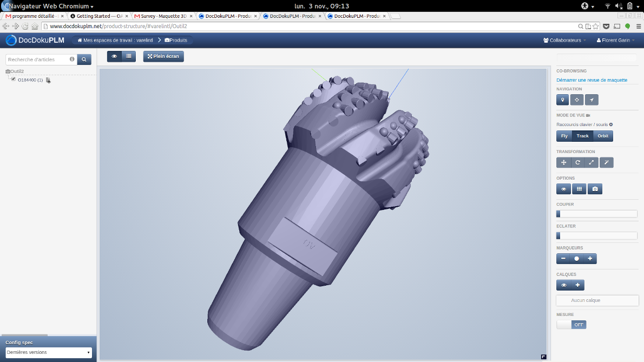Open the Collaborateurs dropdown menu
Screen dimensions: 644x362
pyautogui.click(x=564, y=41)
